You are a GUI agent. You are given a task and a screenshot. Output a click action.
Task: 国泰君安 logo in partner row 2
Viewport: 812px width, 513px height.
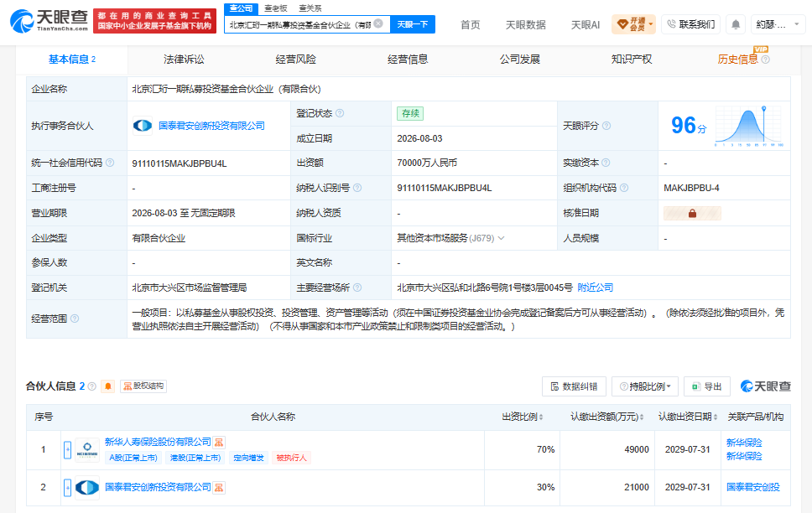coord(87,487)
